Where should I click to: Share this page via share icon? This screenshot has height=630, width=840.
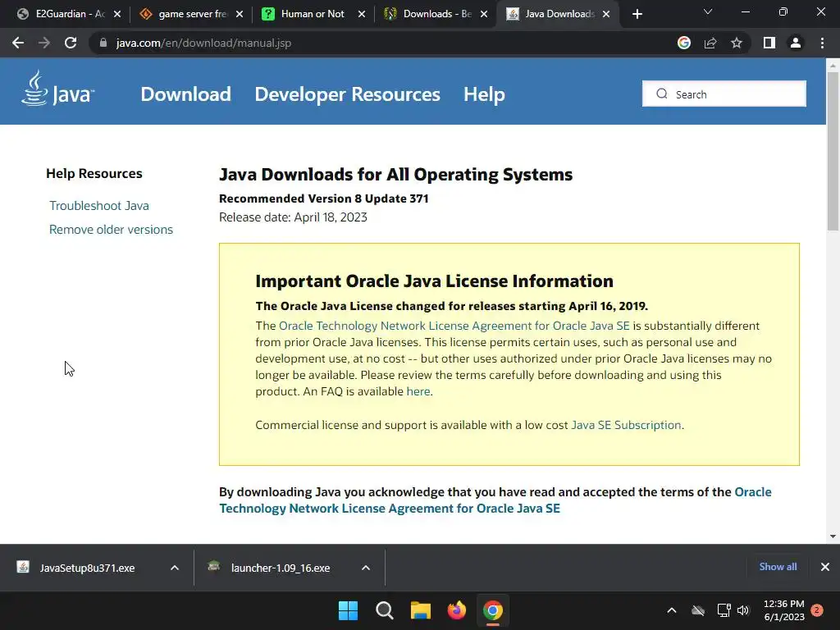pyautogui.click(x=710, y=43)
